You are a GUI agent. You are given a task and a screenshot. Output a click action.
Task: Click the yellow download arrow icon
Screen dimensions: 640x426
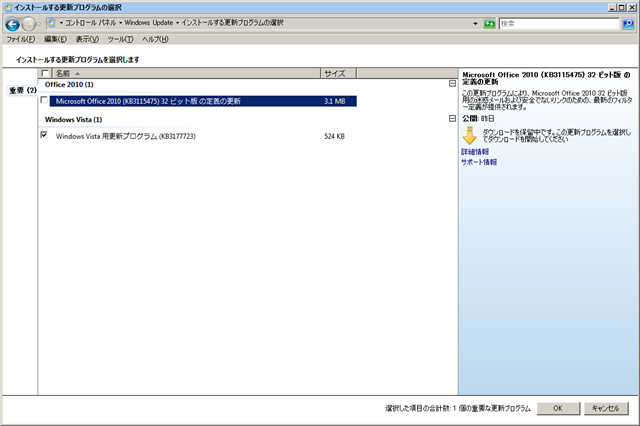[x=469, y=135]
